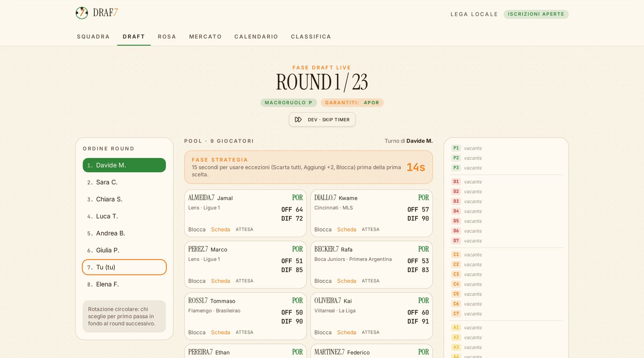Click the MARTINEZ.7 Federico player name
The image size is (644, 358).
coord(342,352)
